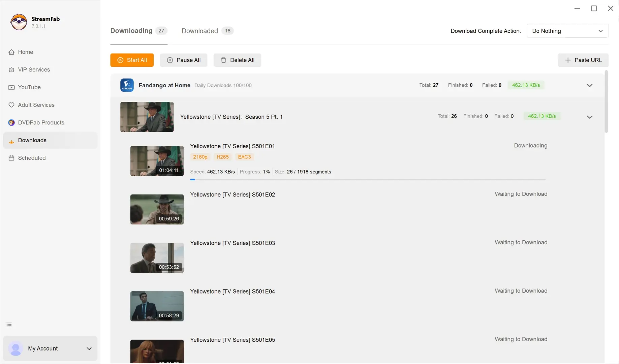Click the Pause All button

tap(184, 60)
